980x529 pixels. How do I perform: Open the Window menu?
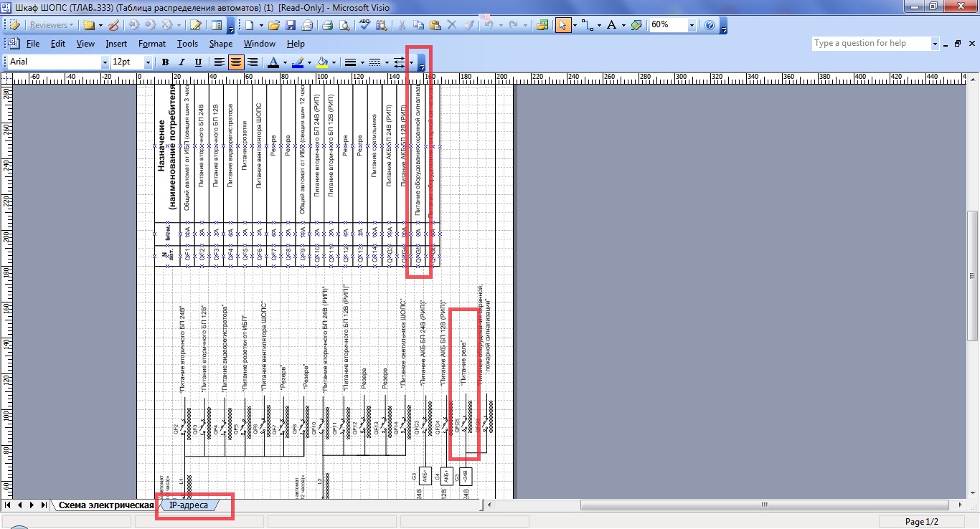[x=260, y=44]
